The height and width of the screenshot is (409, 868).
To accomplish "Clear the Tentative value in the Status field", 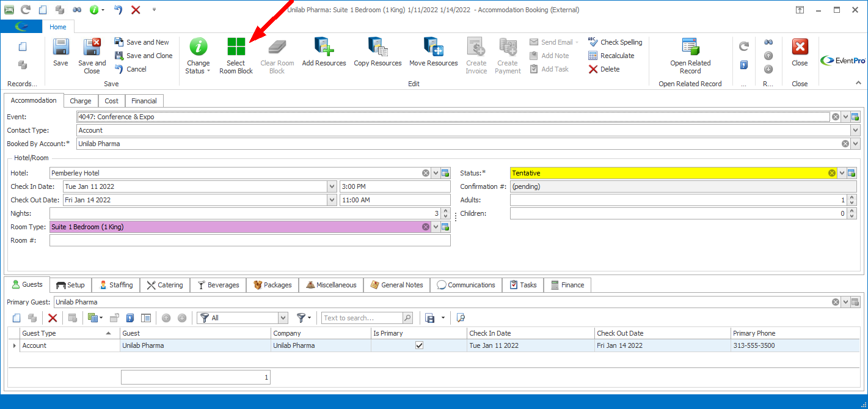I will pos(831,173).
